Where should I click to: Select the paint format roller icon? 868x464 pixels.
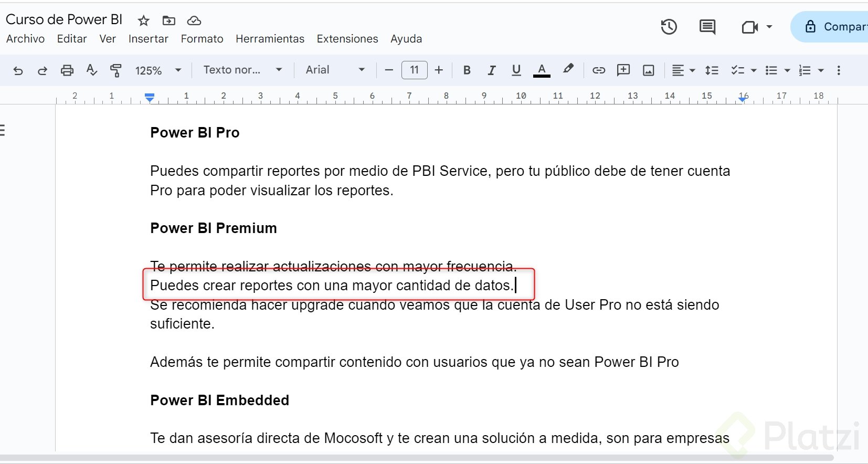point(116,70)
